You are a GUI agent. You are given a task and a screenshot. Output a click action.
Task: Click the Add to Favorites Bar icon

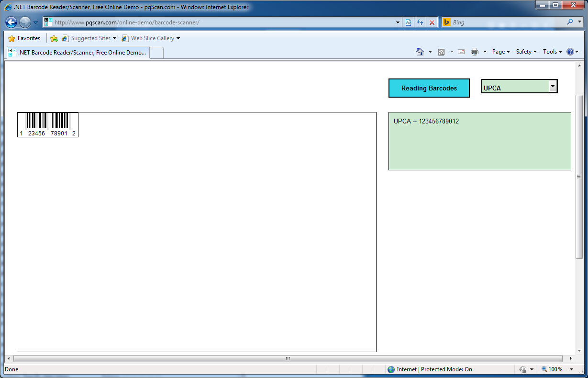click(54, 38)
